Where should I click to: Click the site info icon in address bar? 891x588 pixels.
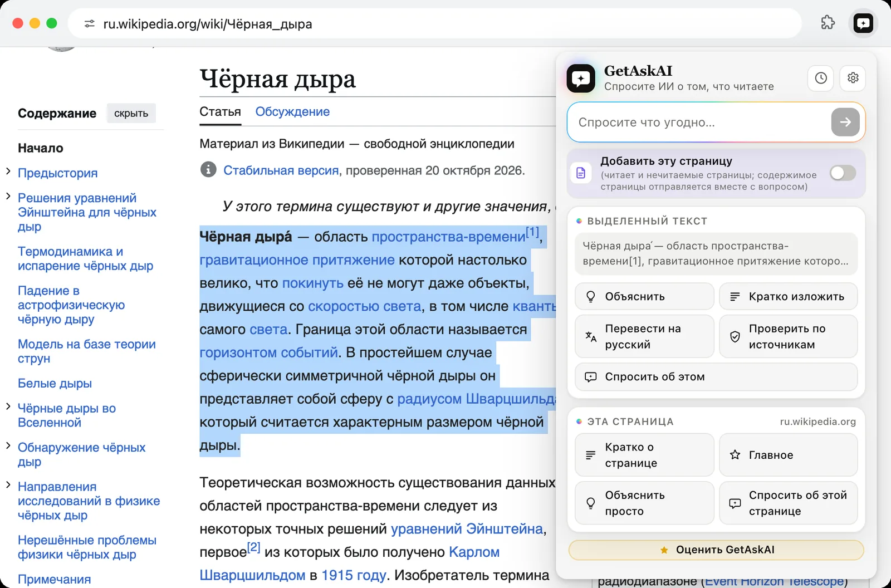click(89, 24)
